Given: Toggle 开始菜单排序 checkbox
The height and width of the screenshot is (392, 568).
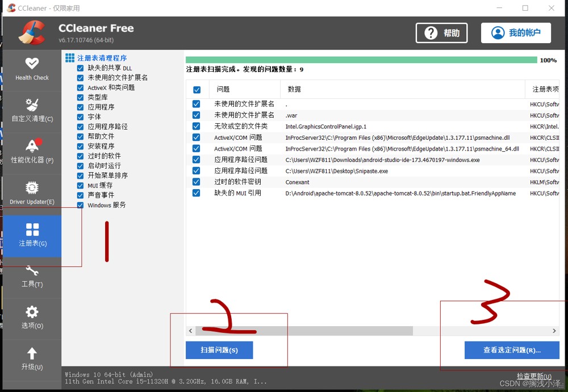Looking at the screenshot, I should (81, 176).
